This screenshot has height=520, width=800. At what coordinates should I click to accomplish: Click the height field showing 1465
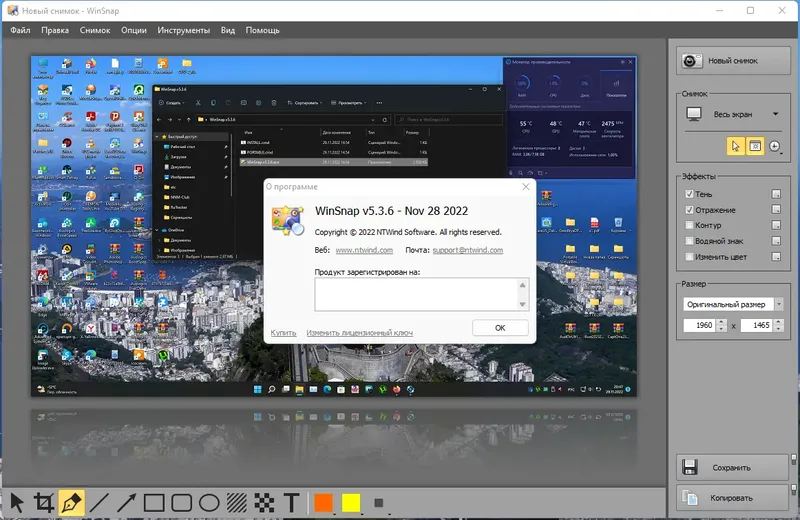click(757, 325)
